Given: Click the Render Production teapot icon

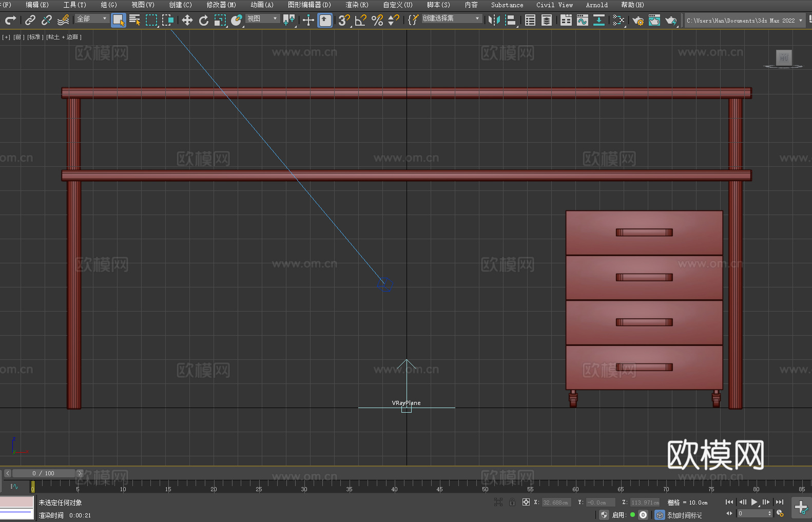Looking at the screenshot, I should [x=671, y=20].
